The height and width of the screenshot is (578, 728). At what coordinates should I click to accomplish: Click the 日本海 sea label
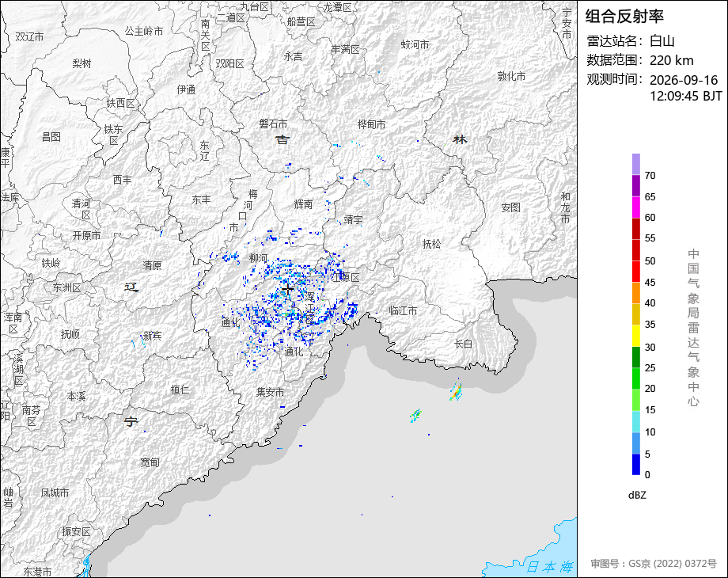pyautogui.click(x=550, y=567)
